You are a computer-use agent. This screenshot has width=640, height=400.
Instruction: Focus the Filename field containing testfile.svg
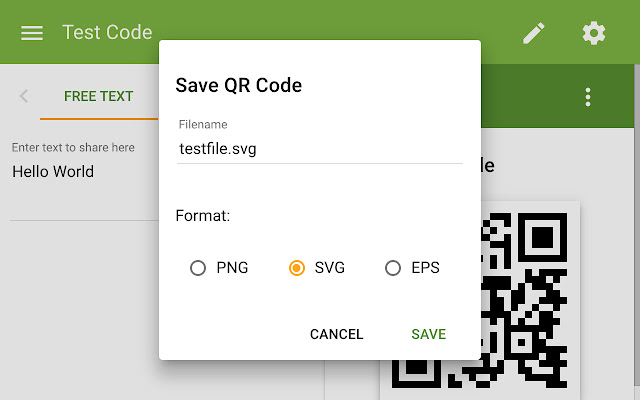(320, 149)
